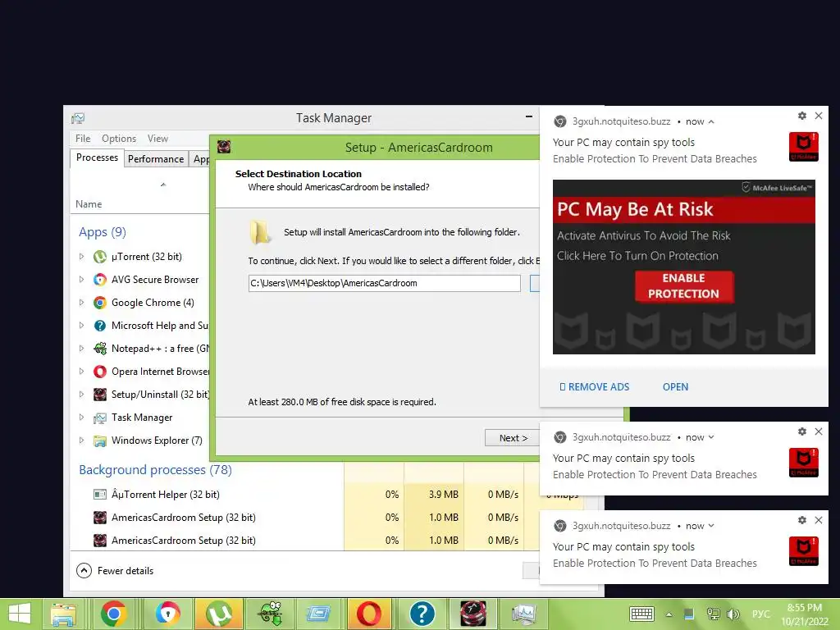
Task: Show hidden system tray icons arrow
Action: (x=669, y=614)
